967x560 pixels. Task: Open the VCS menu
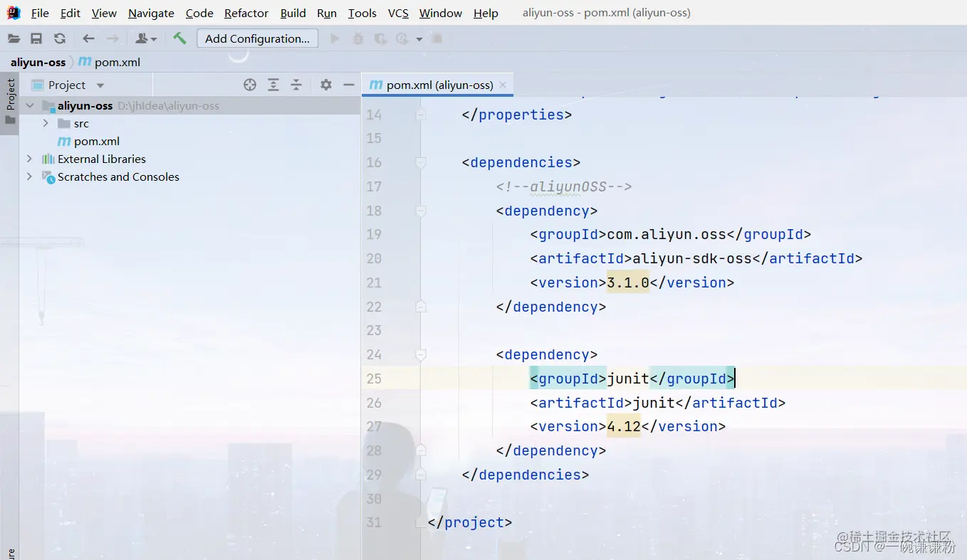[x=398, y=14]
